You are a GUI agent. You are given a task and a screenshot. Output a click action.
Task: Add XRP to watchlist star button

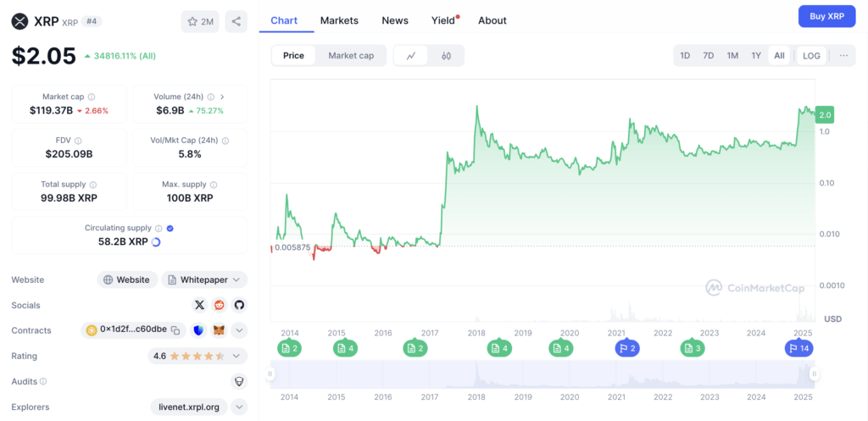tap(200, 21)
